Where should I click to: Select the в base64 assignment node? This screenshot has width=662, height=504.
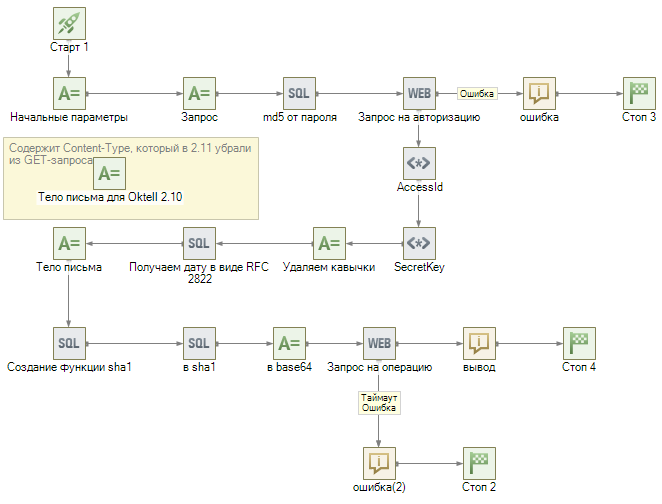pyautogui.click(x=289, y=343)
